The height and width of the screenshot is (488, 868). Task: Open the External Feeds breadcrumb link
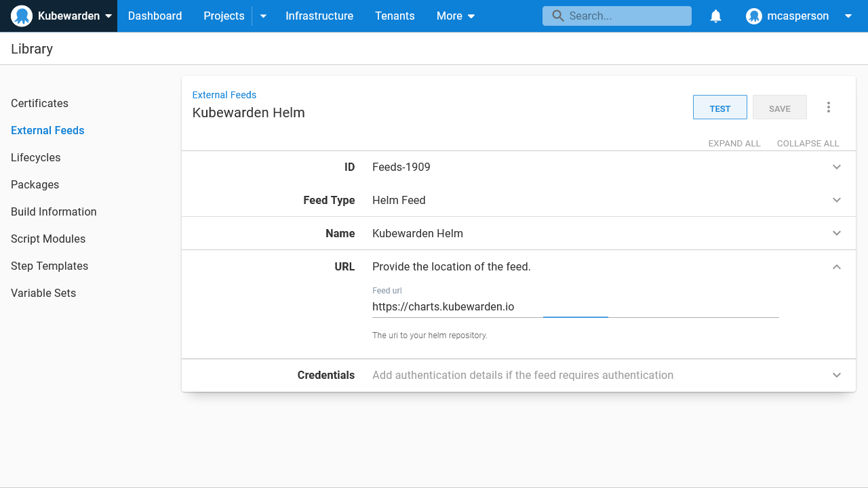[x=224, y=95]
